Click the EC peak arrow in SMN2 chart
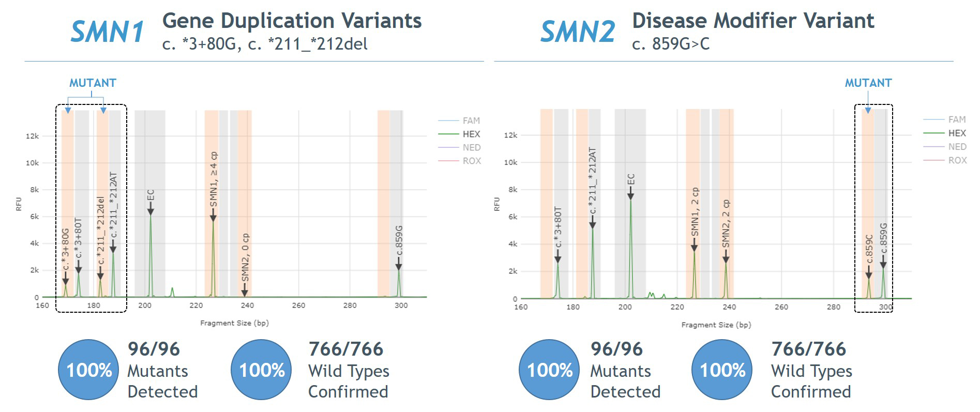Viewport: 980px width, 412px height. pos(630,194)
